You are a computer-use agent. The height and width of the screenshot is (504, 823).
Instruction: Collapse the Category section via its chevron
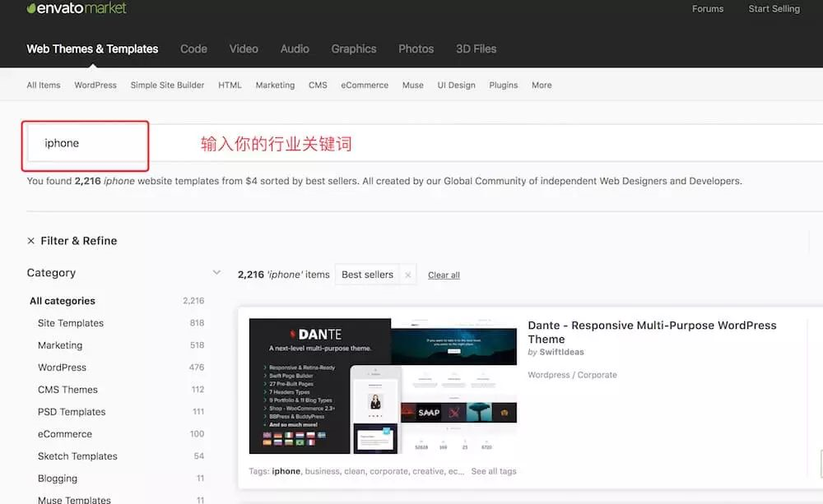[216, 271]
